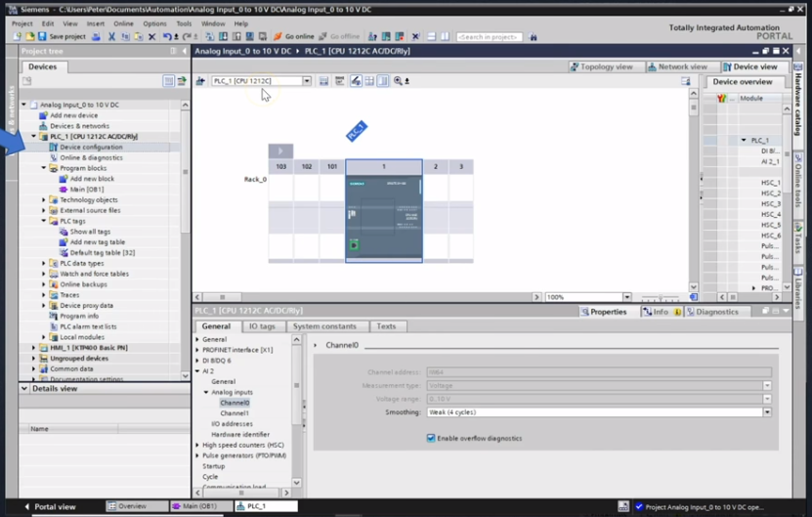Collapse the Details view panel
812x517 pixels.
(x=24, y=388)
